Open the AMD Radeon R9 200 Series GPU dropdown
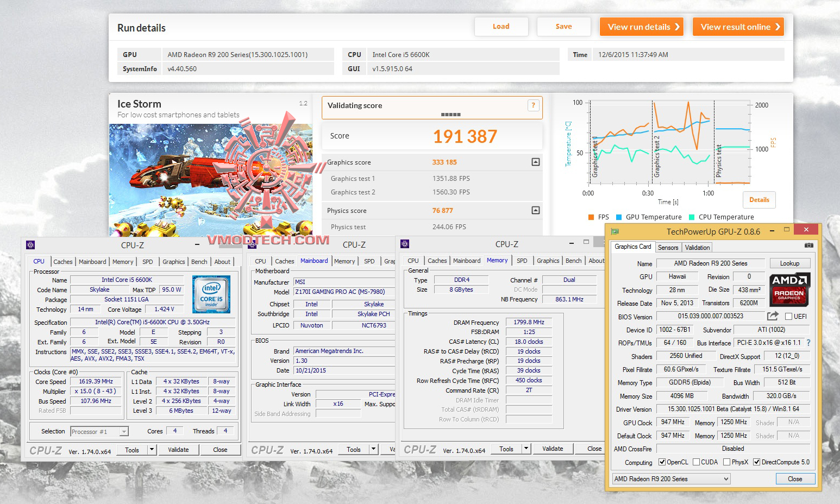840x504 pixels. tap(671, 479)
